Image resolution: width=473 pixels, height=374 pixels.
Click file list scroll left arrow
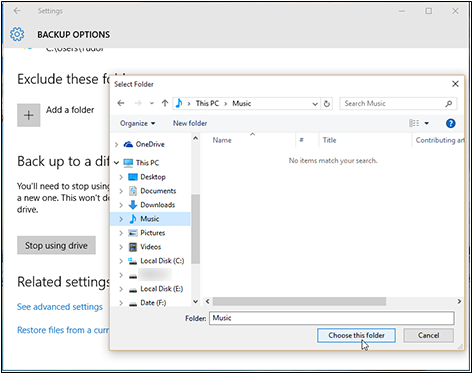[x=207, y=301]
